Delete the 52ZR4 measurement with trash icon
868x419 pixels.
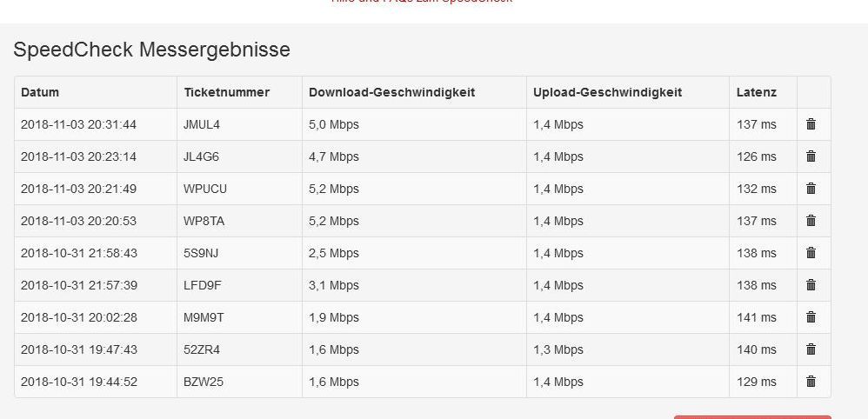point(811,349)
